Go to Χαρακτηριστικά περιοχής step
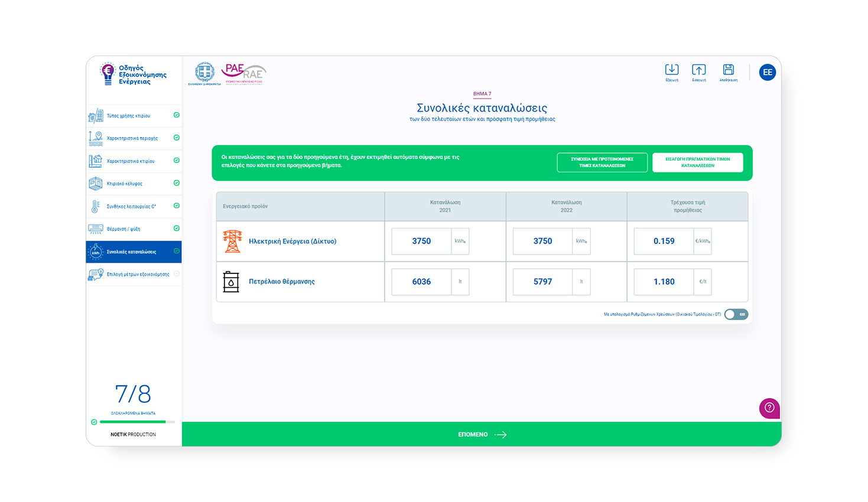This screenshot has height=502, width=868. [x=132, y=138]
